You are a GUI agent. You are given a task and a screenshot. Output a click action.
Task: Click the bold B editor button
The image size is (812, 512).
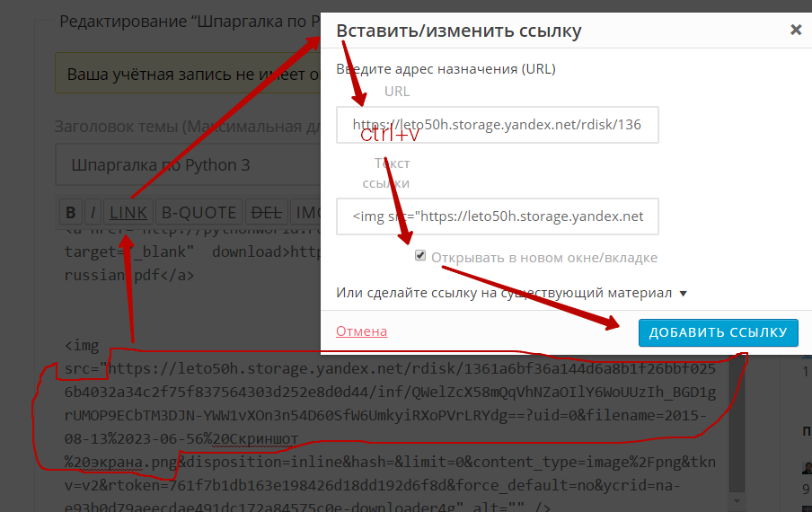tap(71, 212)
